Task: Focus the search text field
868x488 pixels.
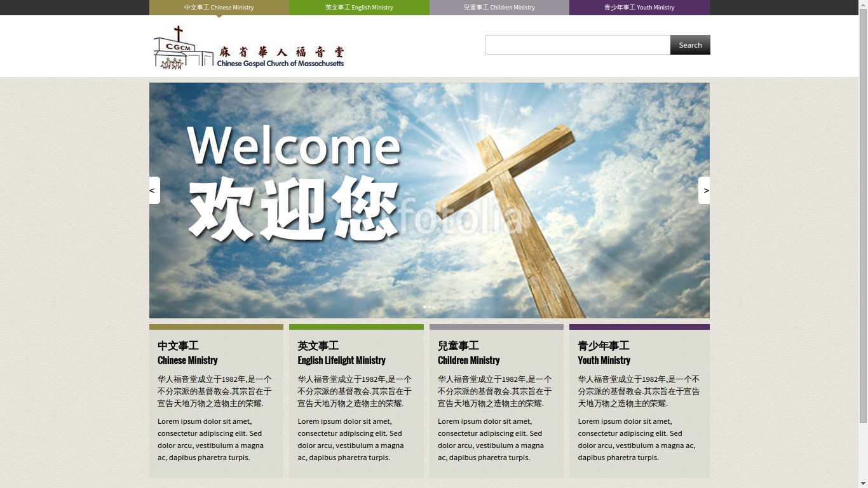Action: (x=578, y=44)
